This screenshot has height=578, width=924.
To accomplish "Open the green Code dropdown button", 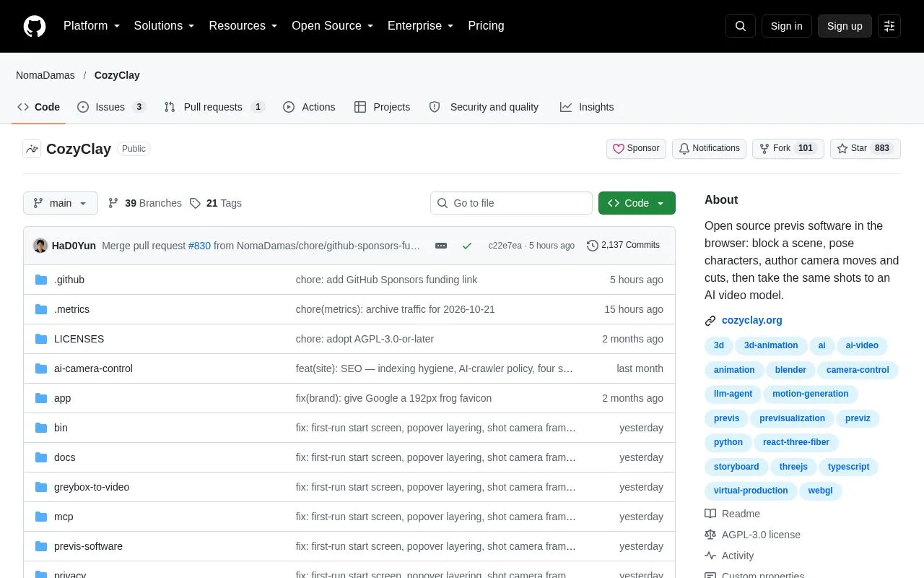I will point(637,203).
